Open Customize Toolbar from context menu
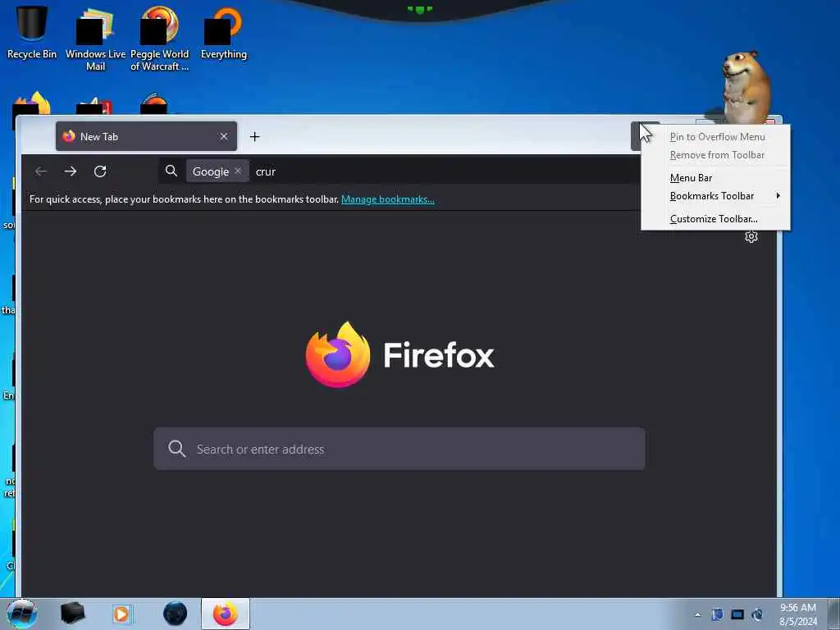 point(714,218)
